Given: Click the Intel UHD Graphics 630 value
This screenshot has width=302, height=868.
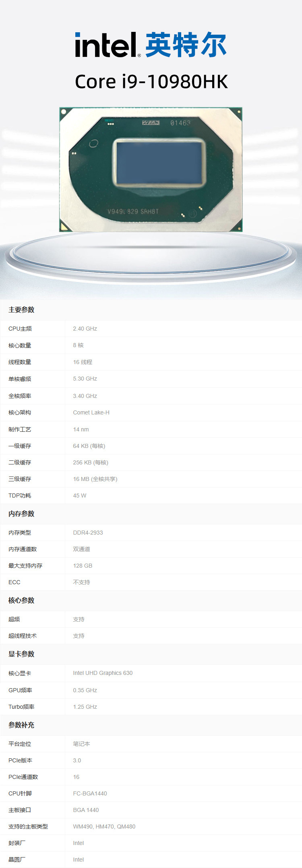Looking at the screenshot, I should [103, 673].
